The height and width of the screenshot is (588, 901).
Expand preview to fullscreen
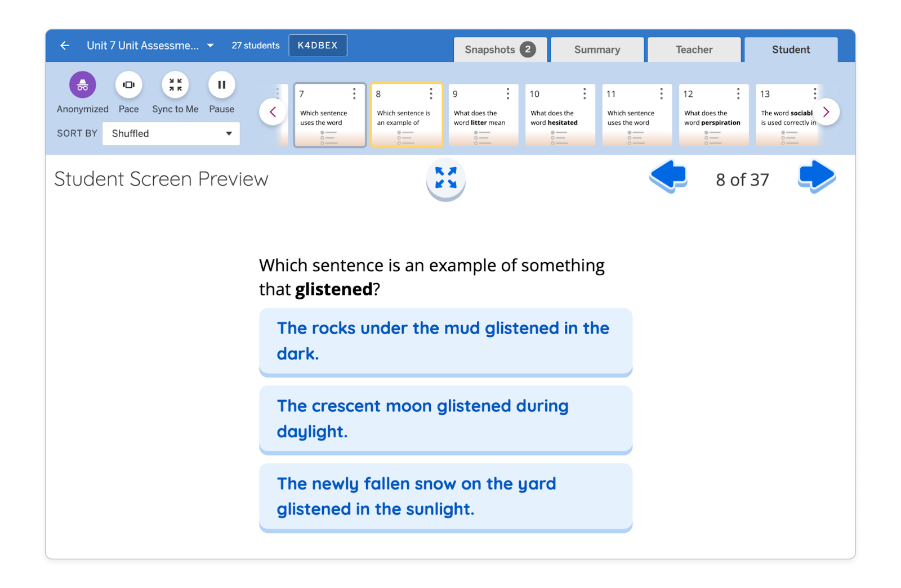(x=445, y=178)
